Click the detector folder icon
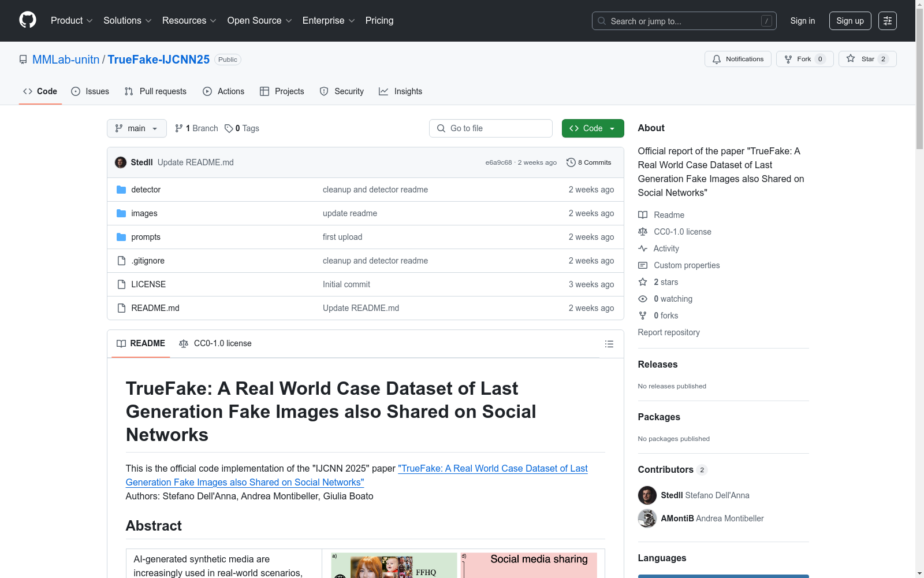Screen dimensions: 924x578 [x=121, y=190]
